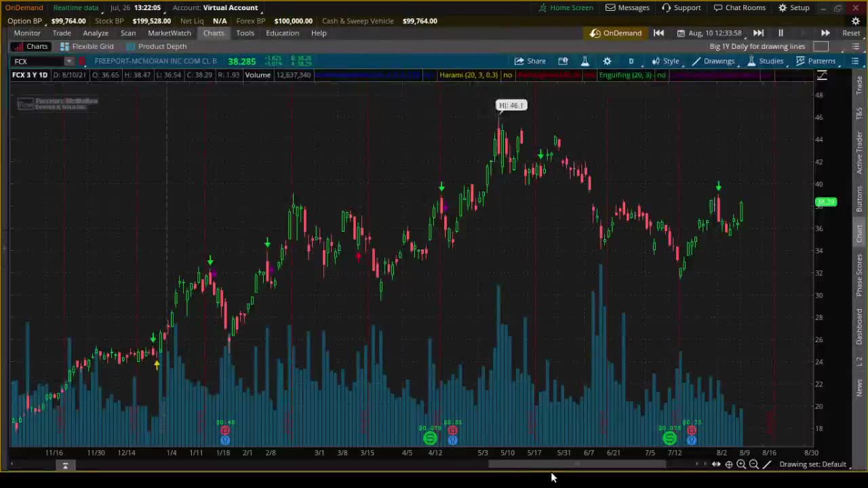Reset the OnDemand session
868x488 pixels.
[851, 33]
